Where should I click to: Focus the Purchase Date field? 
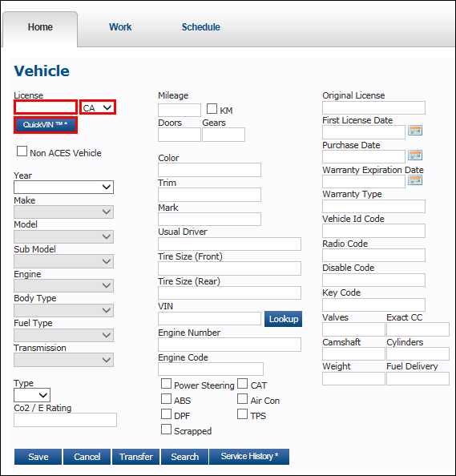coord(364,157)
